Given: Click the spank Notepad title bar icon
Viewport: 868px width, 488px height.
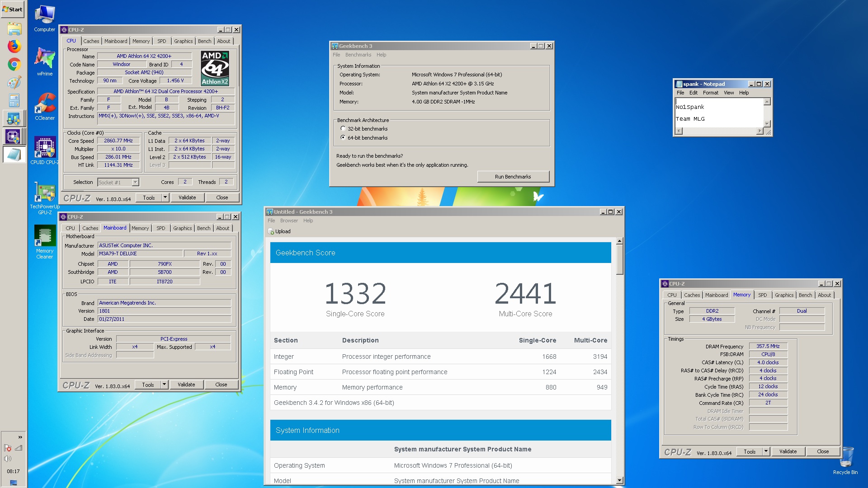Looking at the screenshot, I should pos(679,84).
